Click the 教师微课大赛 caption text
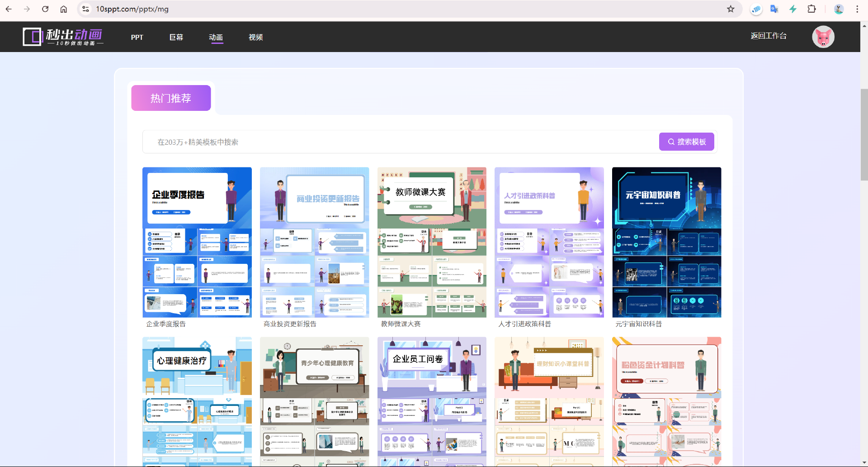The image size is (868, 467). 401,324
